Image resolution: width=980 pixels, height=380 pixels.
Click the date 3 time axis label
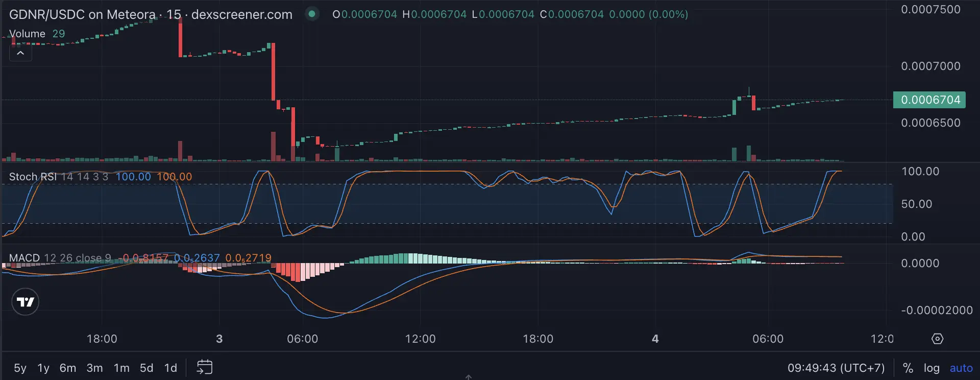pos(219,339)
